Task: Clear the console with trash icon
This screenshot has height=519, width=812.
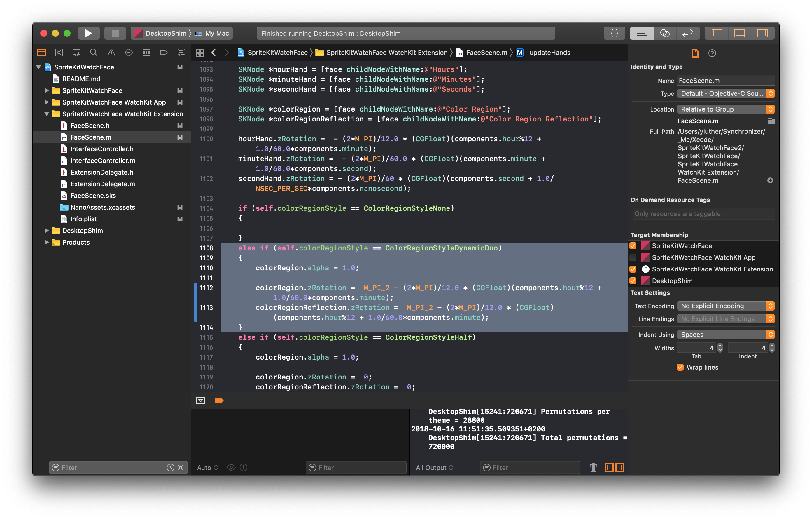Action: click(594, 467)
